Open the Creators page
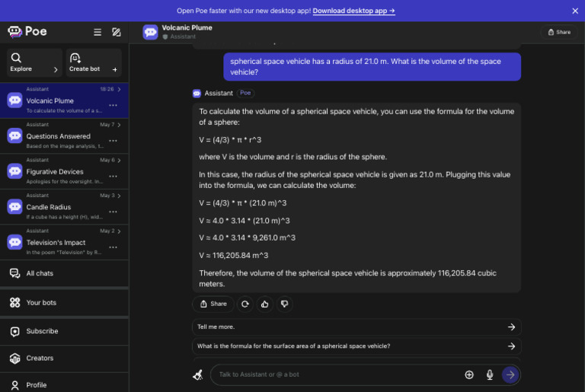The image size is (585, 392). [x=64, y=358]
